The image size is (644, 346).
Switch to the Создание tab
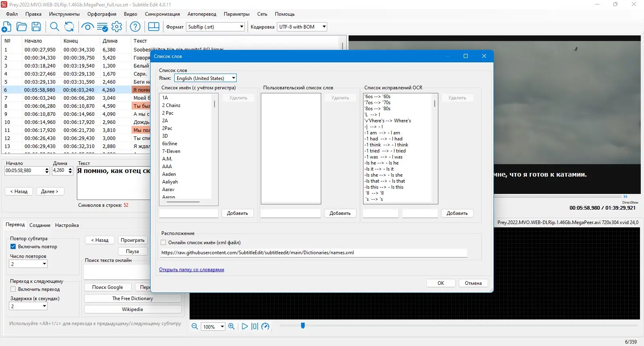tap(40, 225)
